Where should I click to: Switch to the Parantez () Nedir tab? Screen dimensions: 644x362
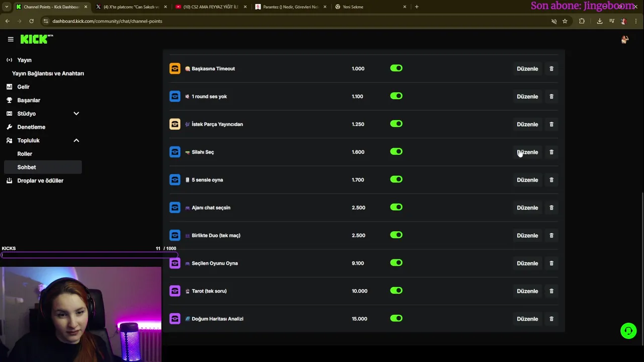tap(290, 7)
